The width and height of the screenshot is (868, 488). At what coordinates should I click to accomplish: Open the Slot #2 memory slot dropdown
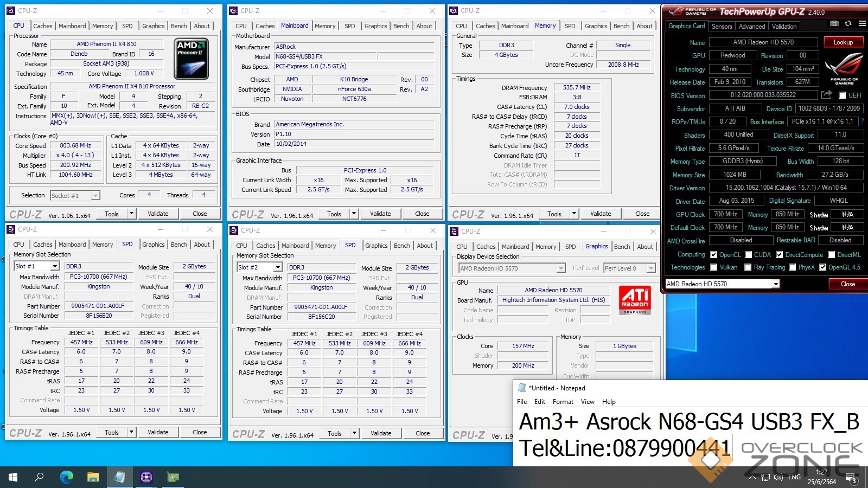(x=278, y=267)
